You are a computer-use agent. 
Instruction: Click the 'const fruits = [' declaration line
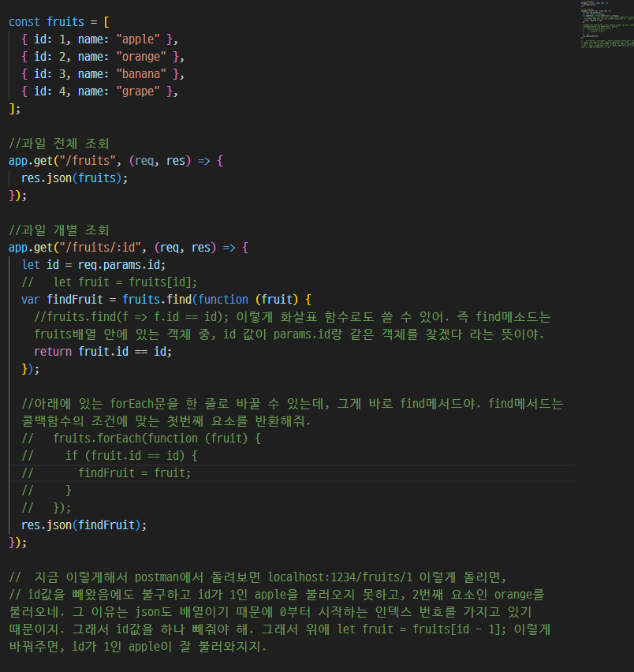[59, 22]
